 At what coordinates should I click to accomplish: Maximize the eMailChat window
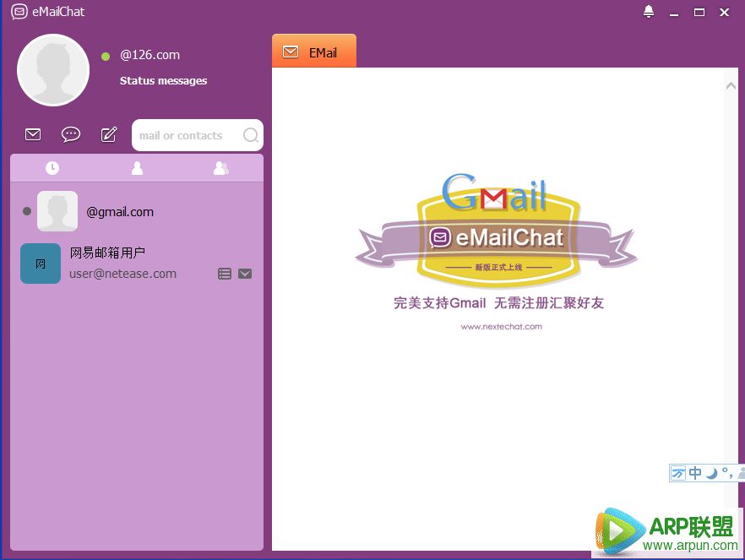pos(699,13)
